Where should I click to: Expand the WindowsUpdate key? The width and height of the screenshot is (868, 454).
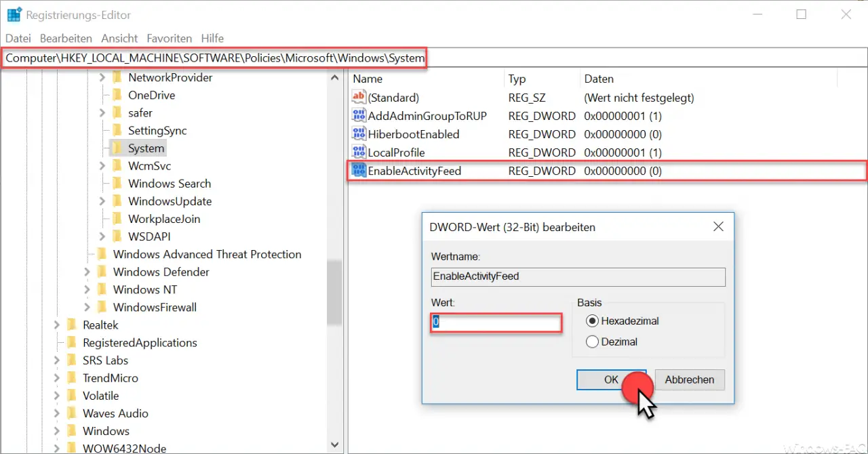(102, 201)
